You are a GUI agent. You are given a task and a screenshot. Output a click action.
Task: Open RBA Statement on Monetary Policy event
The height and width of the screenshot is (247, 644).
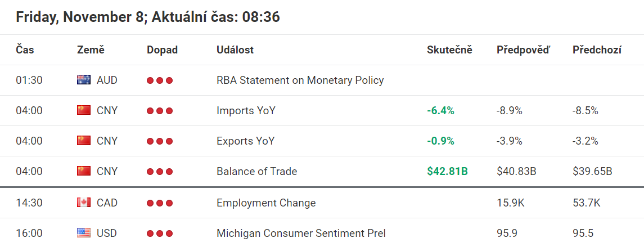(x=300, y=80)
